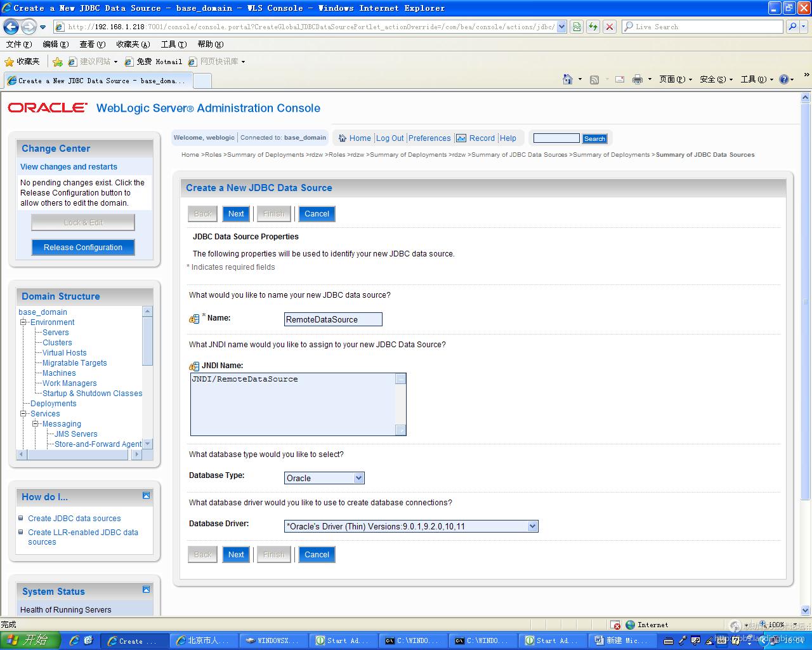Viewport: 812px width, 650px height.
Task: Click the top Next button
Action: click(x=236, y=214)
